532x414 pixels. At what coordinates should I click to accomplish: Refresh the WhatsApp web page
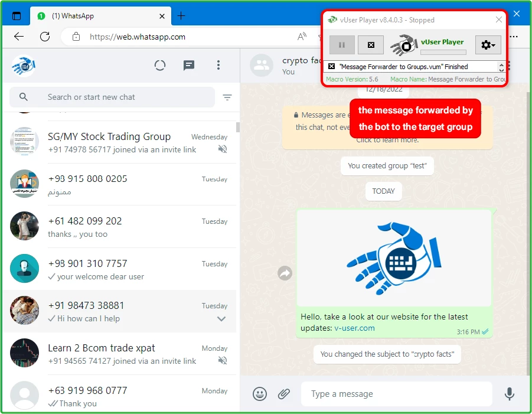click(x=45, y=36)
